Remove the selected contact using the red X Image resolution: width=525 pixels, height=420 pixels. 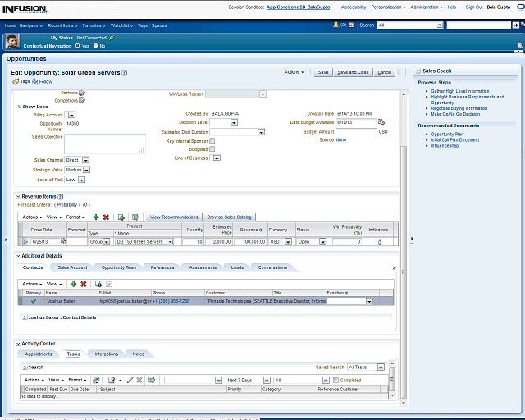[84, 283]
